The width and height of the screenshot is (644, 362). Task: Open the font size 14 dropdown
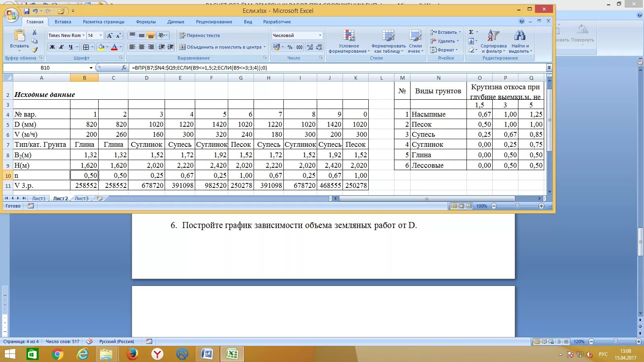pos(101,35)
